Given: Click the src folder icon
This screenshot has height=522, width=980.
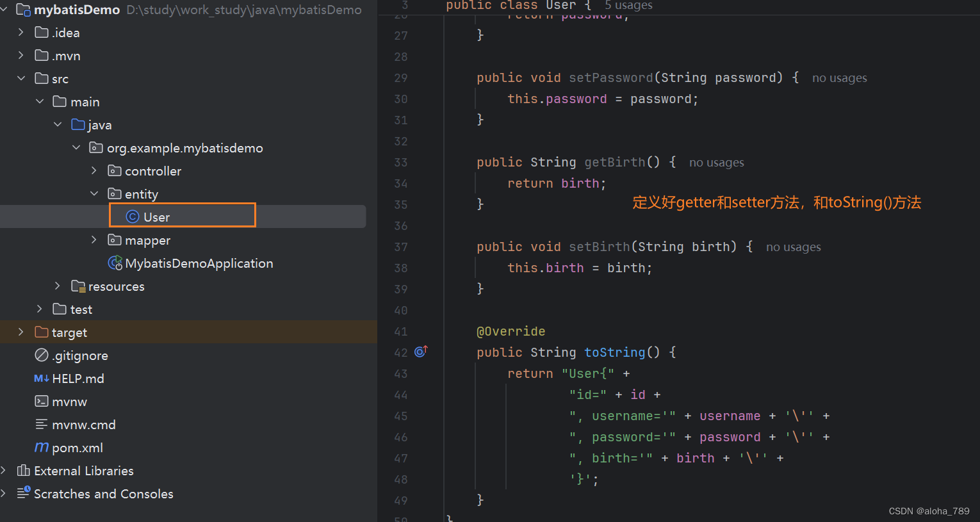Looking at the screenshot, I should tap(42, 78).
